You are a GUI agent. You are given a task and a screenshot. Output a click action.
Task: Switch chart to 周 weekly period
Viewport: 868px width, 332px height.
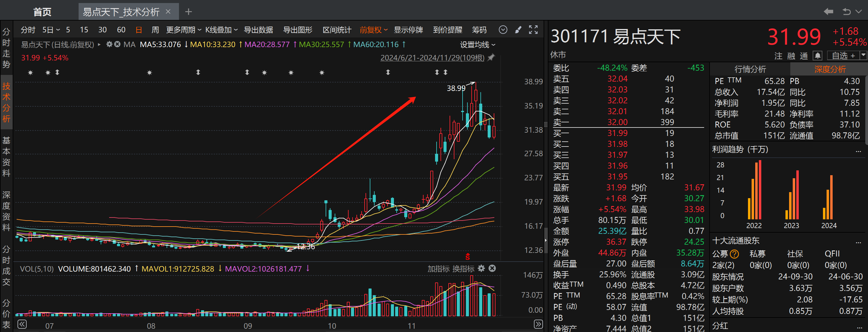coord(155,30)
